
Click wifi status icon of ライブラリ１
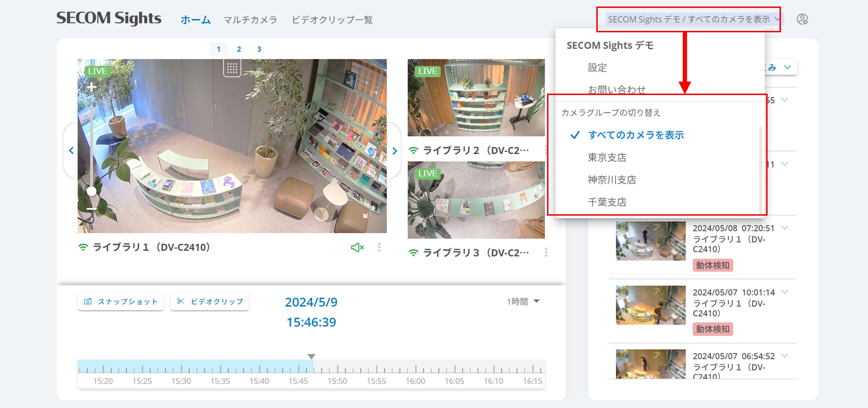tap(83, 247)
